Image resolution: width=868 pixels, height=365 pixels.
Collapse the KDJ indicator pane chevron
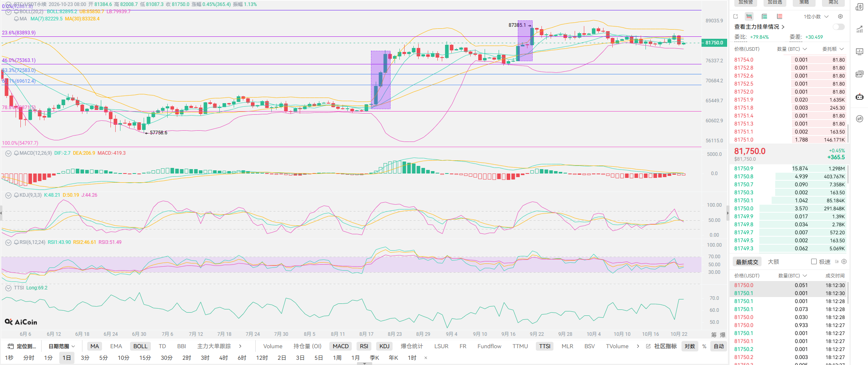click(8, 195)
